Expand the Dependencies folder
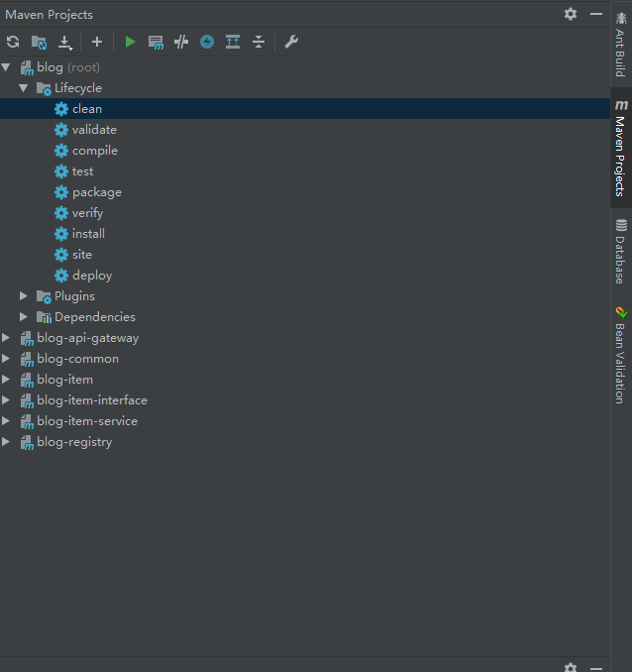This screenshot has width=632, height=672. 24,317
